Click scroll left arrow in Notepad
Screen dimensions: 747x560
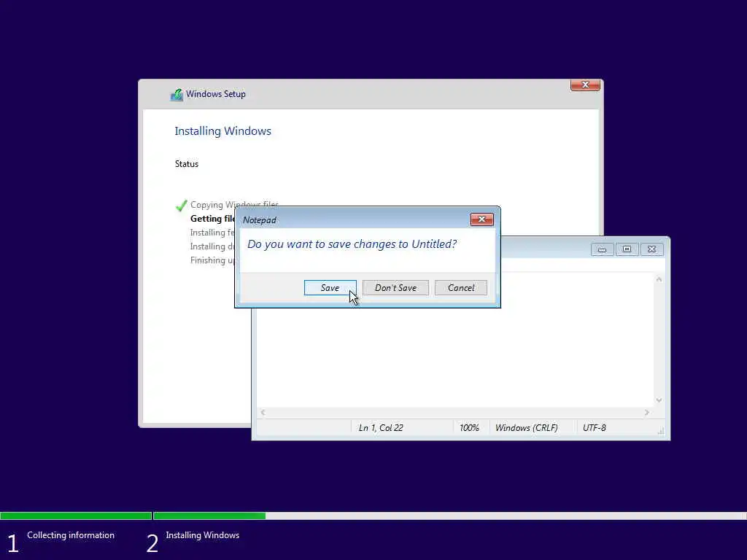[263, 413]
